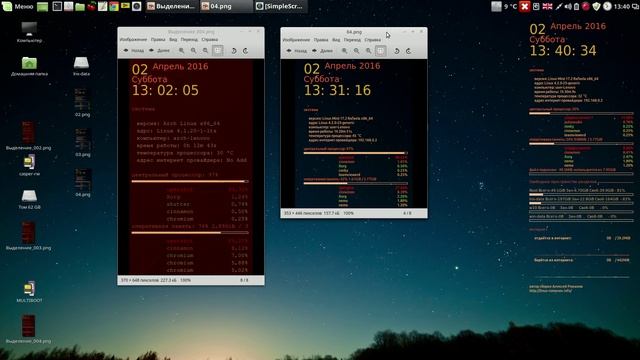640x360 pixels.
Task: Open Изображение menu in 04.png window
Action: tap(296, 40)
